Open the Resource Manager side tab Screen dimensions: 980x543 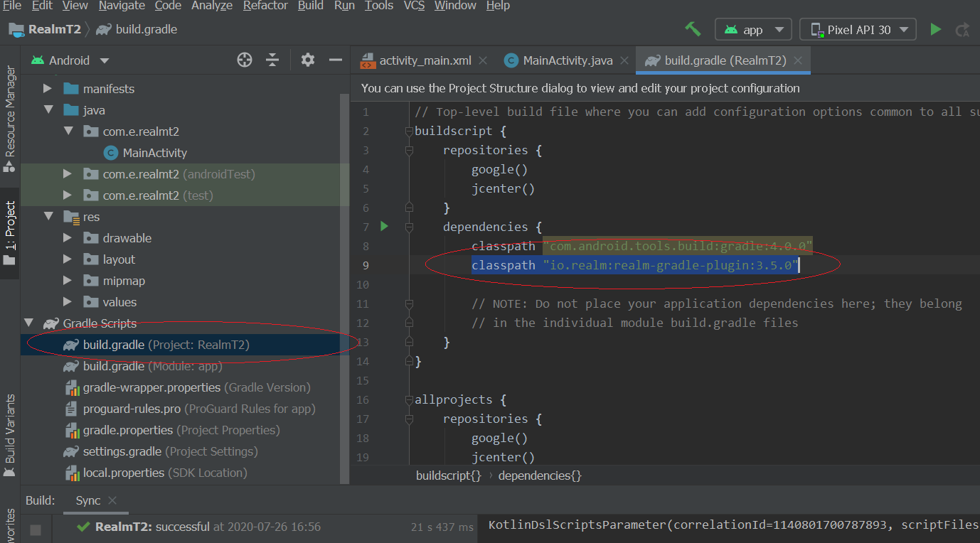[x=9, y=119]
